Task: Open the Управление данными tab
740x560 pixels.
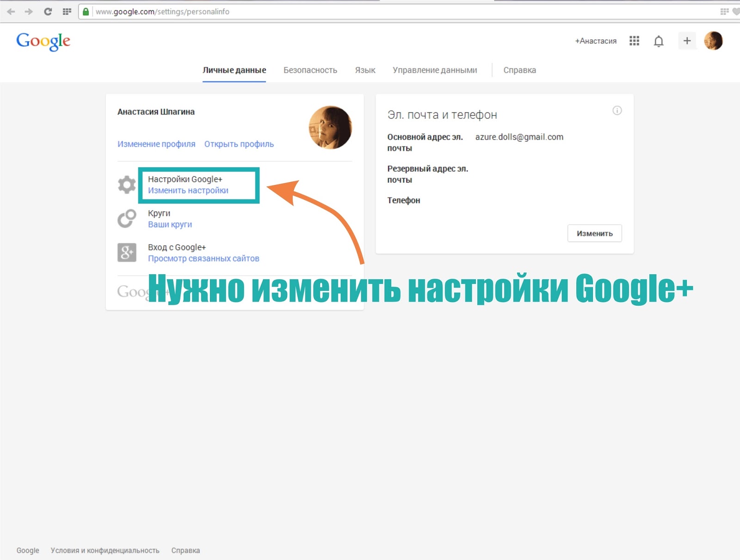Action: tap(435, 70)
